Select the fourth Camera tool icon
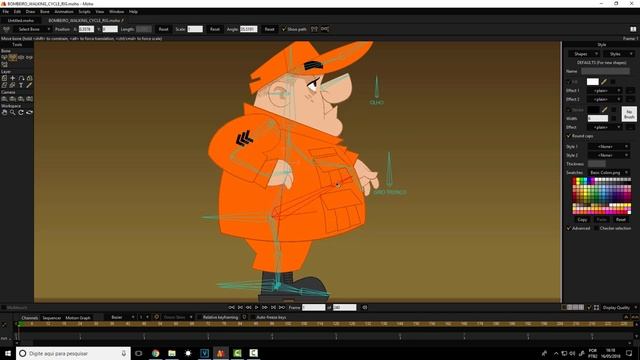The width and height of the screenshot is (640, 360). pyautogui.click(x=29, y=99)
